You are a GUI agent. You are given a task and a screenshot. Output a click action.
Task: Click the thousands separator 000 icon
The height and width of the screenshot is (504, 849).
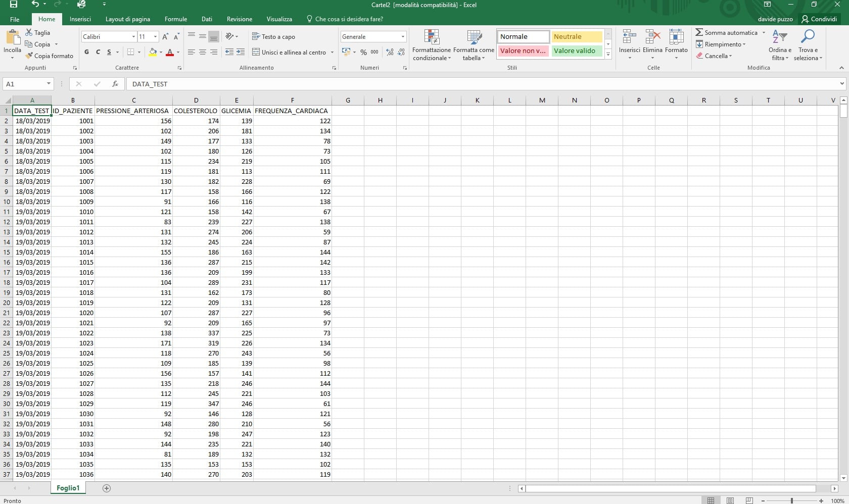(x=374, y=52)
